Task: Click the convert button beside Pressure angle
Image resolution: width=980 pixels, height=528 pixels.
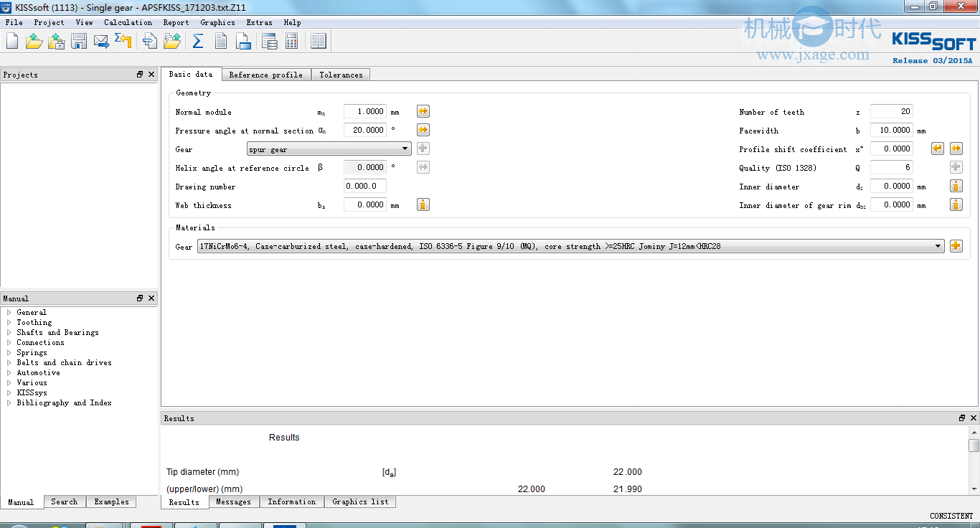Action: pos(423,130)
